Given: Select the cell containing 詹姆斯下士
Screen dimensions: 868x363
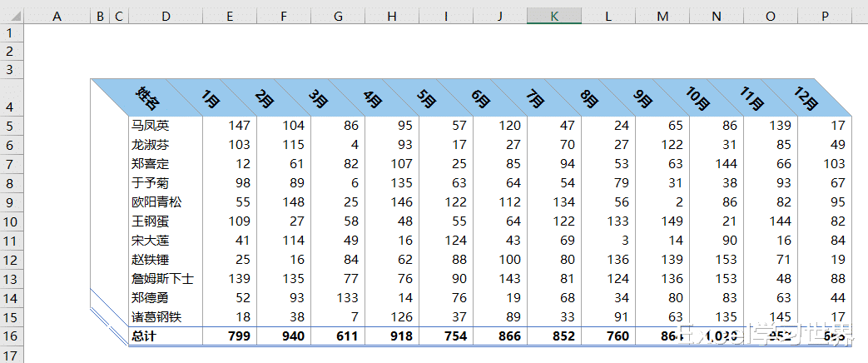Looking at the screenshot, I should coord(166,279).
